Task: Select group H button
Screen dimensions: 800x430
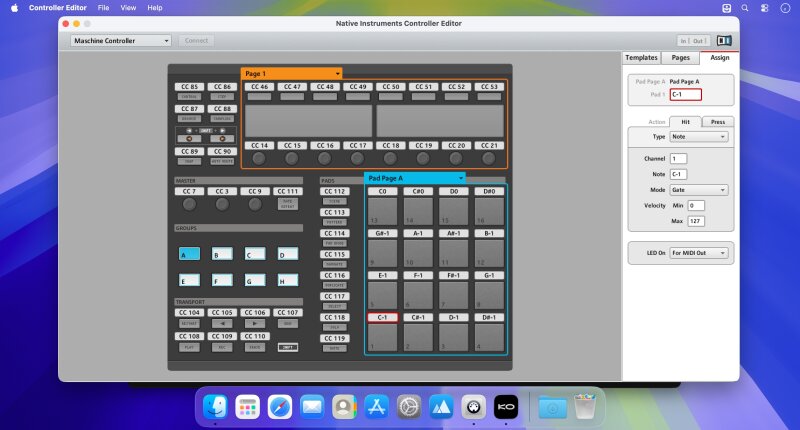Action: pyautogui.click(x=288, y=280)
